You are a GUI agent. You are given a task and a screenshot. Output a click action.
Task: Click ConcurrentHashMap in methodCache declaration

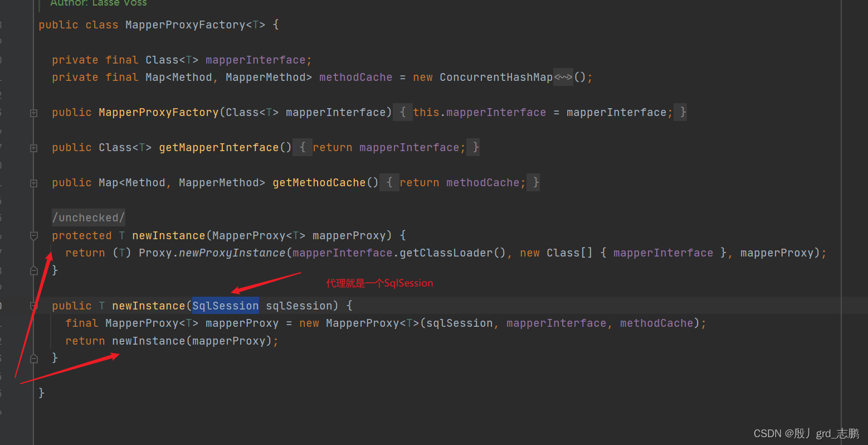(x=496, y=77)
